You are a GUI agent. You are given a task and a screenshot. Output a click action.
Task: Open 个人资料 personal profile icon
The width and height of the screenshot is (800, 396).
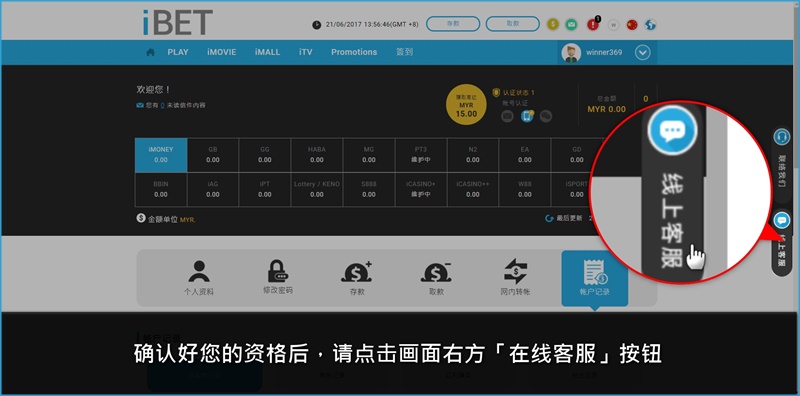tap(198, 278)
